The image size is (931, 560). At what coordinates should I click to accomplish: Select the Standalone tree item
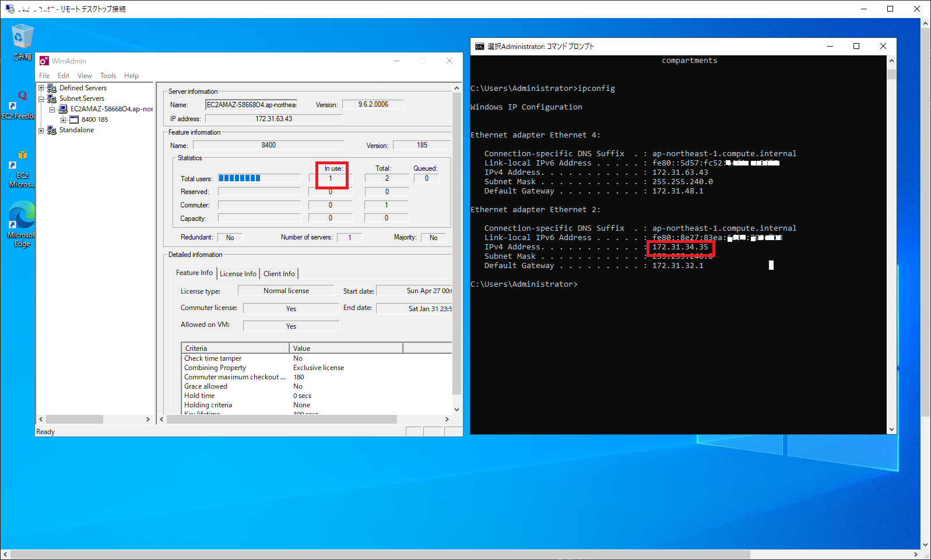76,130
